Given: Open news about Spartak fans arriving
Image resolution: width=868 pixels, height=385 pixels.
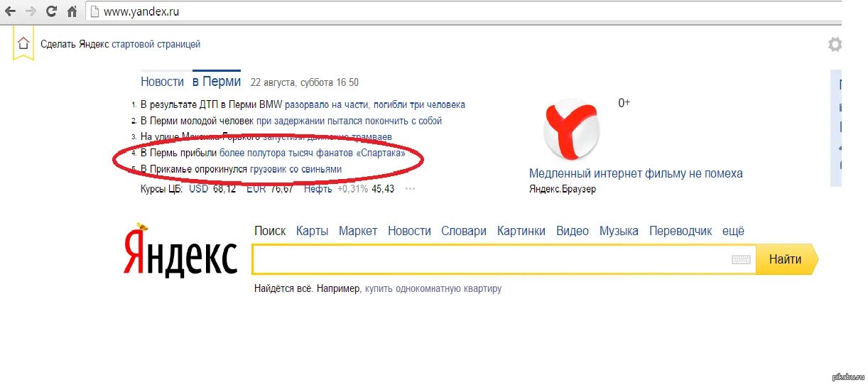Looking at the screenshot, I should point(313,153).
